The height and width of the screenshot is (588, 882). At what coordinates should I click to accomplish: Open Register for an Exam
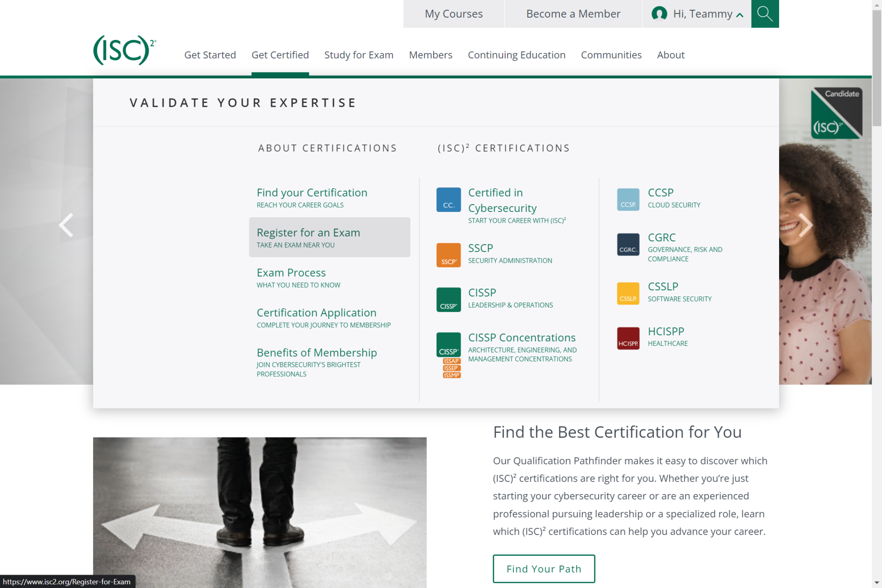[308, 233]
